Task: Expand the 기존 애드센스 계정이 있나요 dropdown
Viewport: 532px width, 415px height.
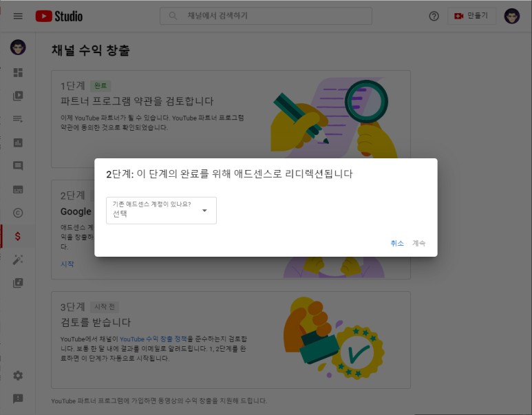Action: click(161, 211)
